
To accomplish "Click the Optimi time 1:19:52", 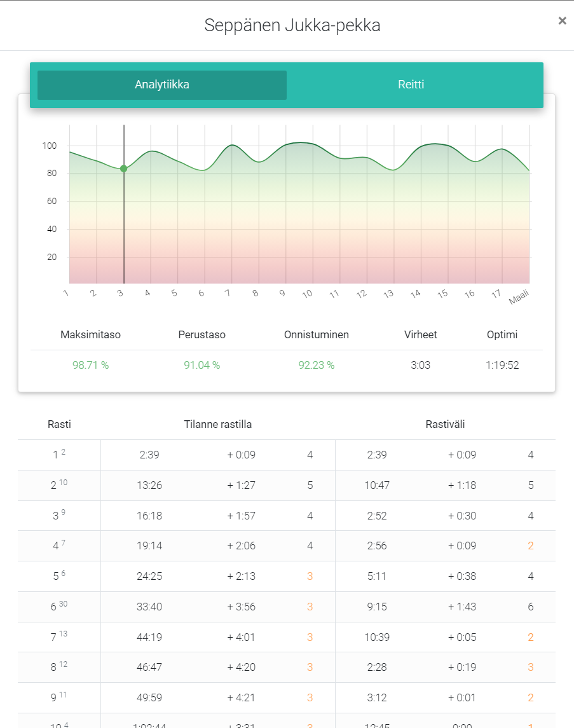I will [502, 365].
